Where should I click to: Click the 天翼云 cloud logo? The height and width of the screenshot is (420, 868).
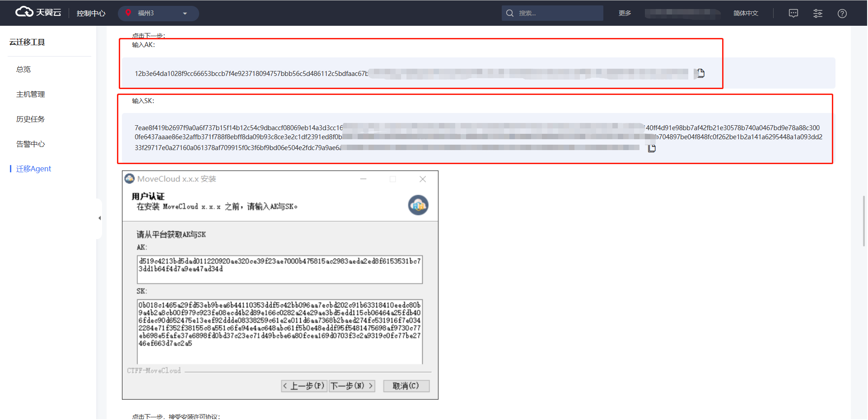point(38,12)
